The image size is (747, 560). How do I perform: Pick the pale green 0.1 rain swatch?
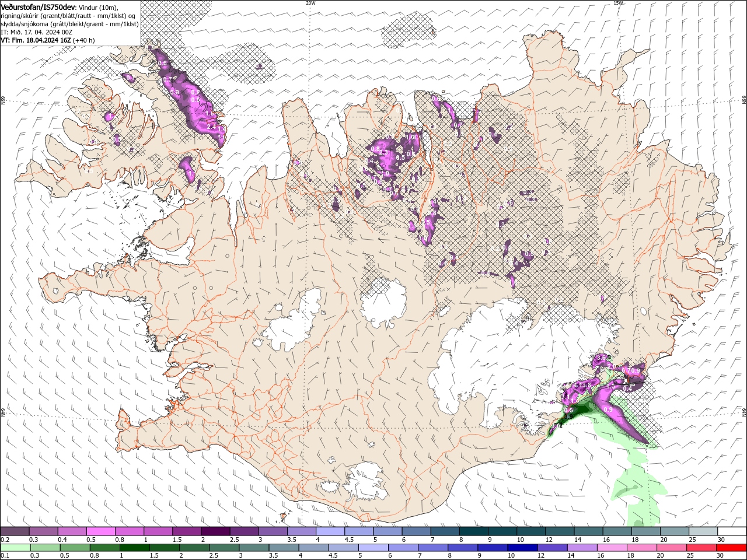click(x=16, y=548)
